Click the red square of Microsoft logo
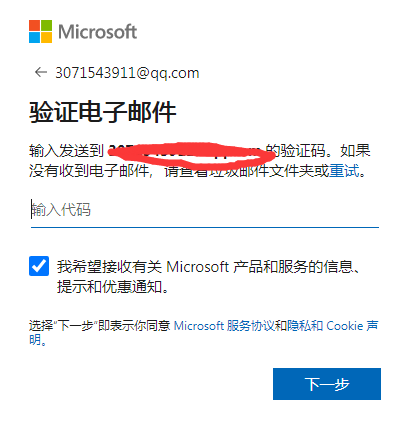 click(35, 25)
